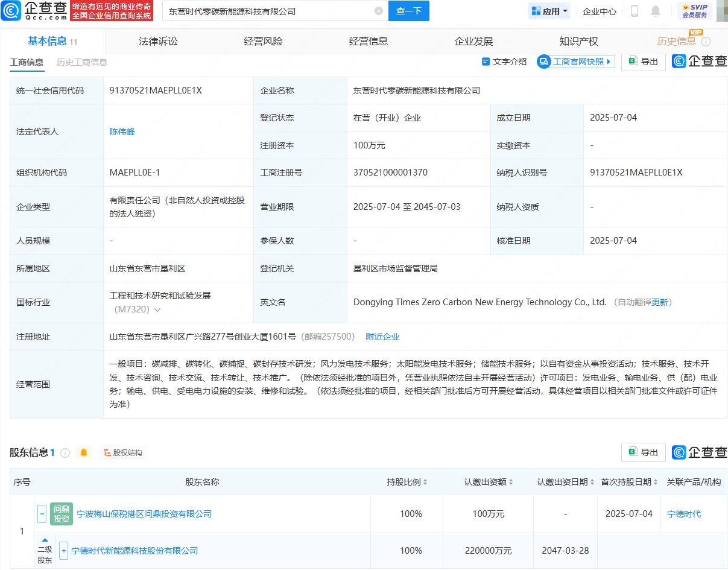Click the orange bell next to 股东信息
Screen dimensions: 728x570
click(x=84, y=452)
